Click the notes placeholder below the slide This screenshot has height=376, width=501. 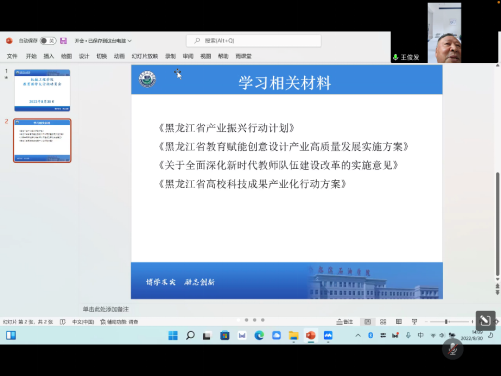tap(106, 309)
